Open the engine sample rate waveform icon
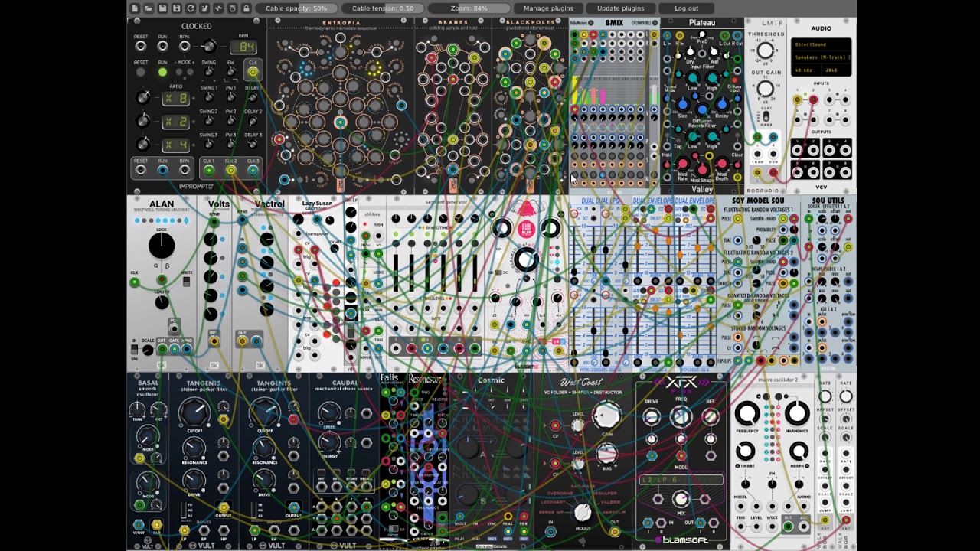980x551 pixels. [217, 8]
